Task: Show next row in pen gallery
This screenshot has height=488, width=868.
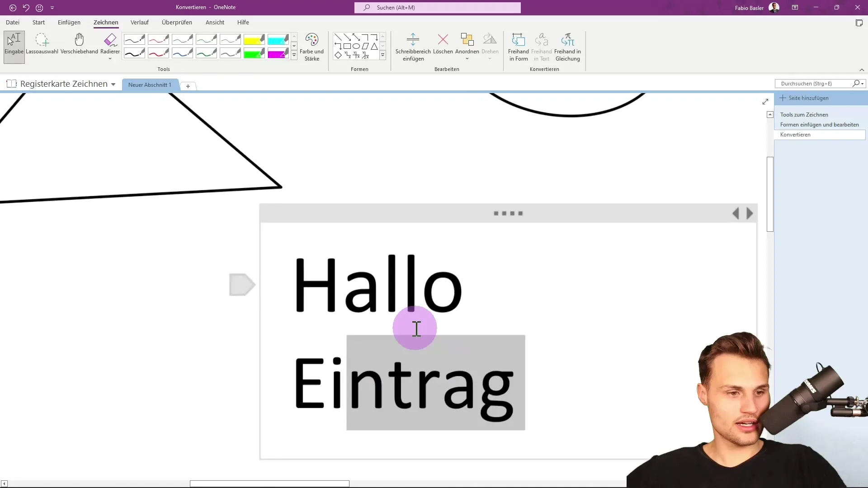Action: [x=294, y=46]
